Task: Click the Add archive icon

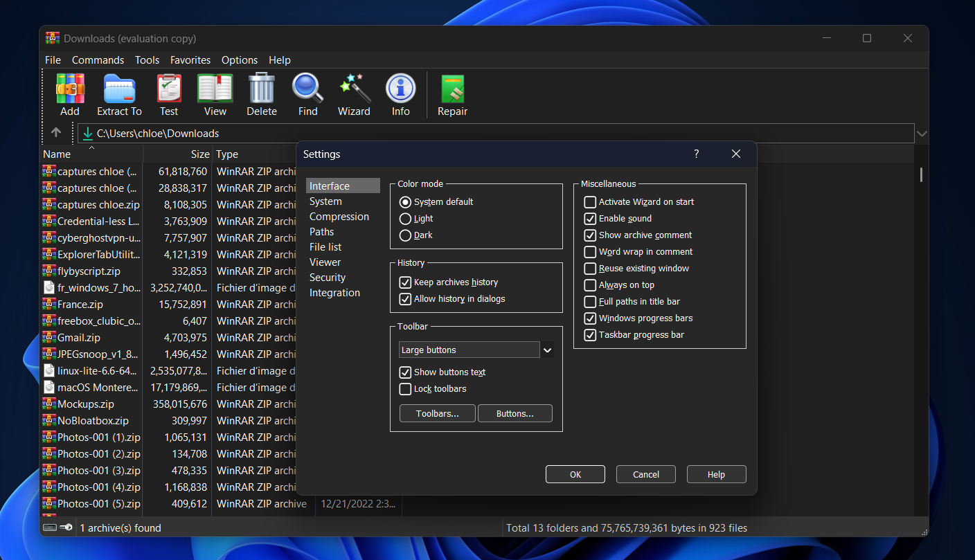Action: (69, 93)
